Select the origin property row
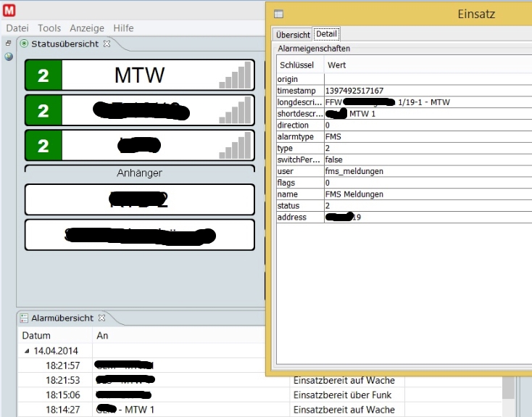 pyautogui.click(x=404, y=79)
